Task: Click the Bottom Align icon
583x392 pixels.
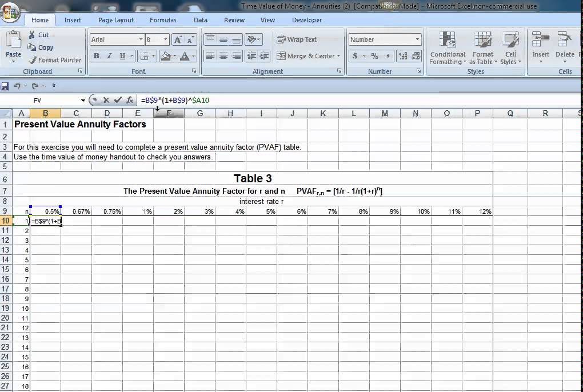Action: [236, 39]
